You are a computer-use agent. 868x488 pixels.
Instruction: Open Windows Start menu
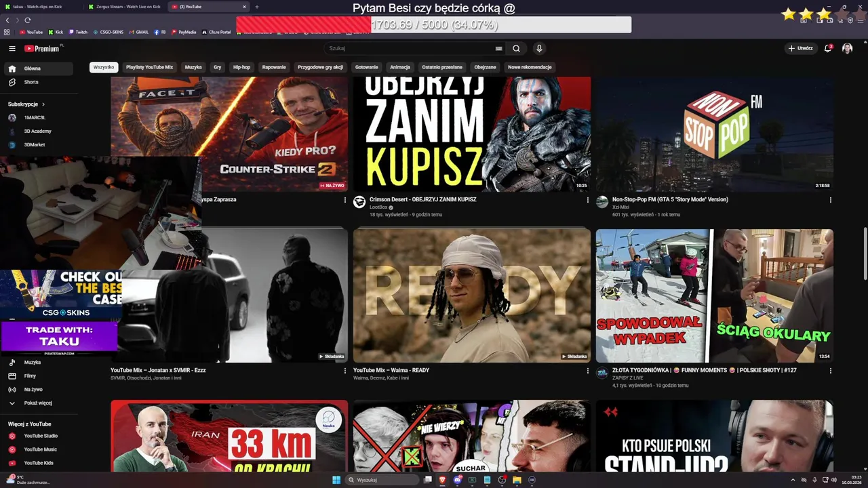click(x=337, y=480)
